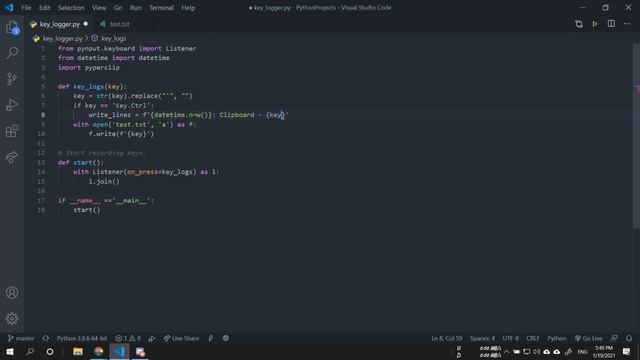
Task: Click the Open Changes compare icon
Action: click(x=579, y=24)
